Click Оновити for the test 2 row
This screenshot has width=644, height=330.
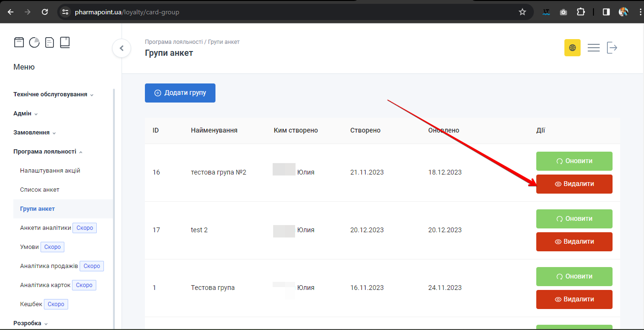(x=574, y=219)
